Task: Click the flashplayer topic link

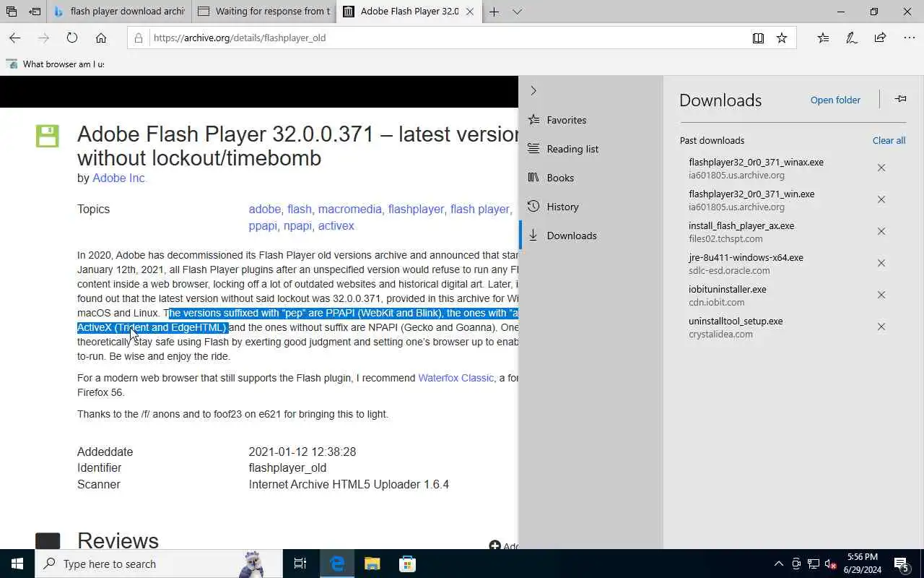Action: [416, 209]
